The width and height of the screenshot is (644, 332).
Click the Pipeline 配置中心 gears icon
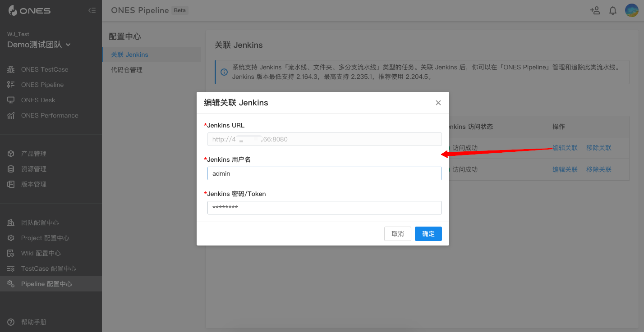point(11,284)
